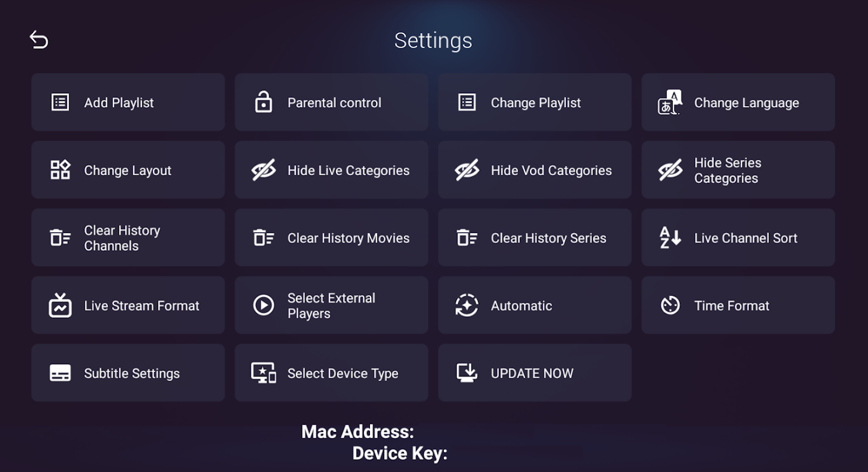Click the padlock icon for Parental control
Viewport: 868px width, 472px height.
point(263,102)
